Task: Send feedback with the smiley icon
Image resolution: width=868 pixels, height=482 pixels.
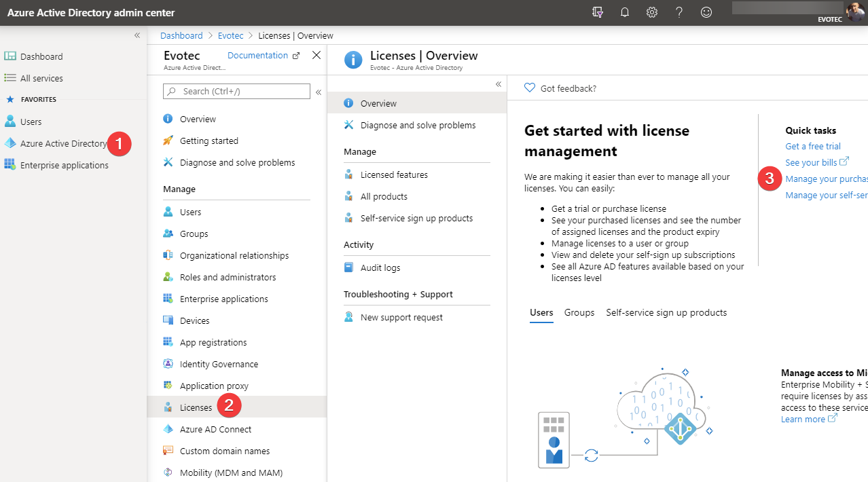Action: [x=706, y=12]
